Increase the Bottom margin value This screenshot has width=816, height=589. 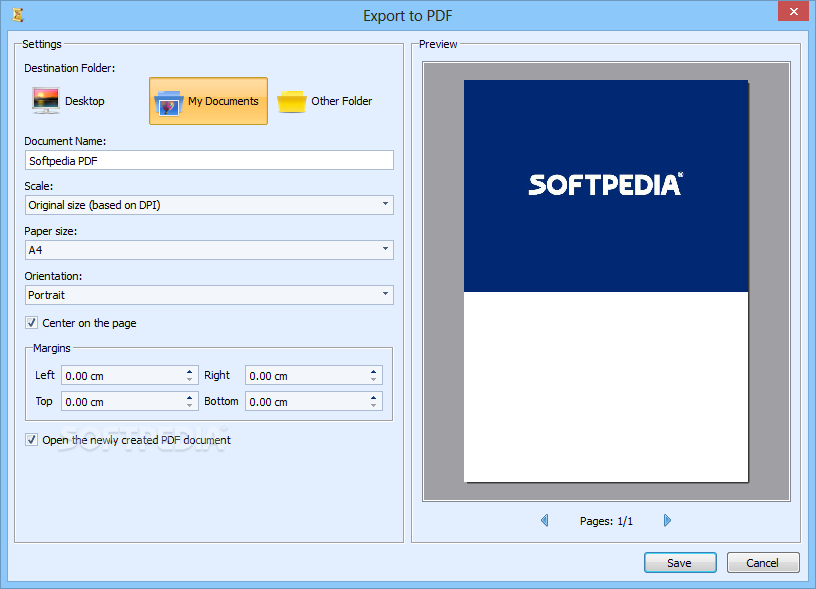[374, 398]
